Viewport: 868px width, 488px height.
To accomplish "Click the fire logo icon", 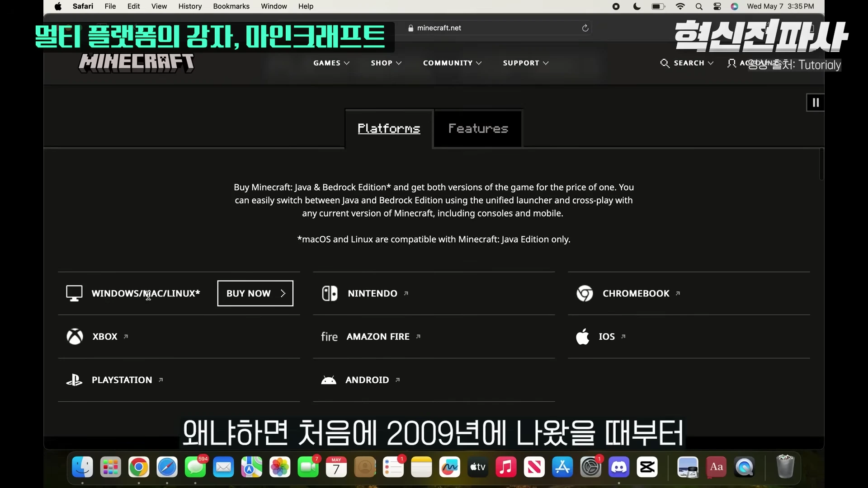I will tap(329, 337).
